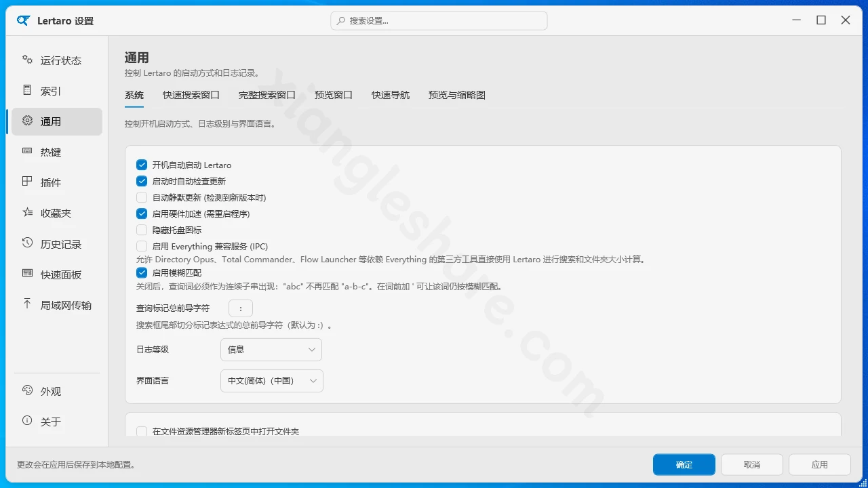868x488 pixels.
Task: Go to 快速面板 settings page
Action: (57, 274)
